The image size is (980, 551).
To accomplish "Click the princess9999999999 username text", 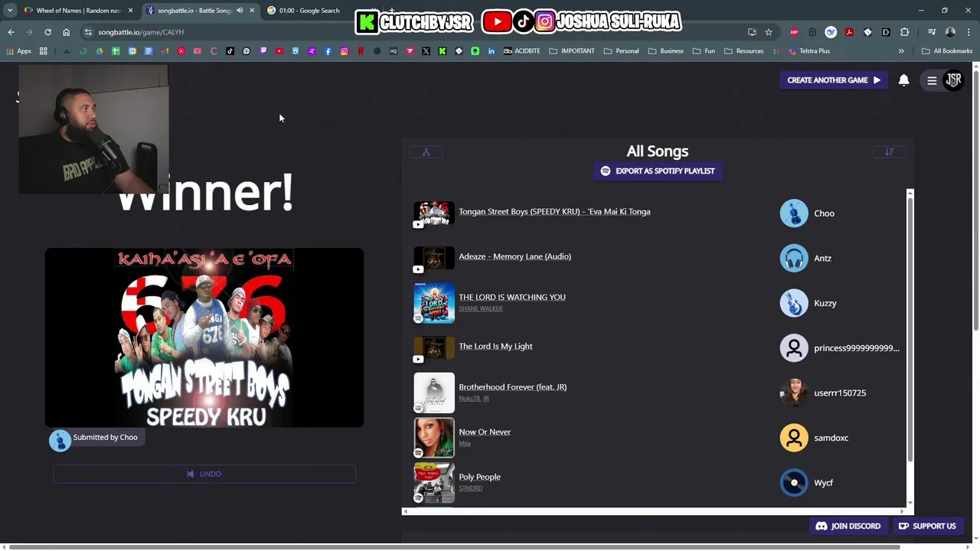I will click(x=857, y=348).
